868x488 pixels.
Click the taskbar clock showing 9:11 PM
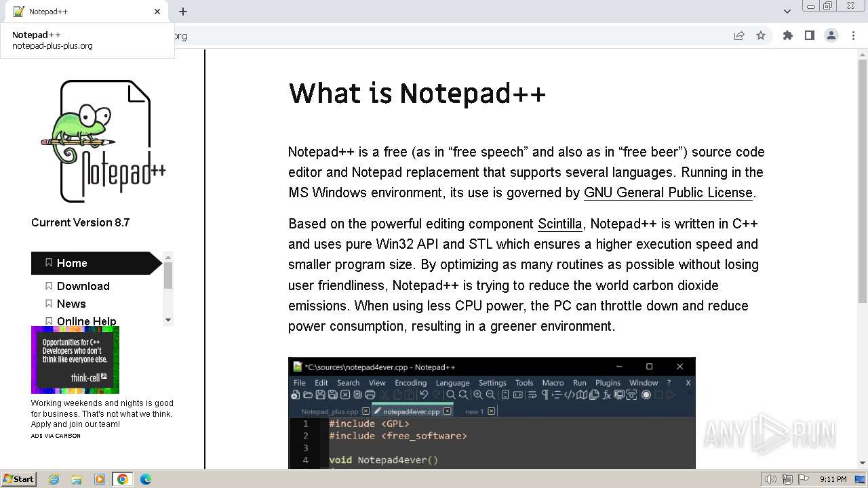(x=833, y=479)
